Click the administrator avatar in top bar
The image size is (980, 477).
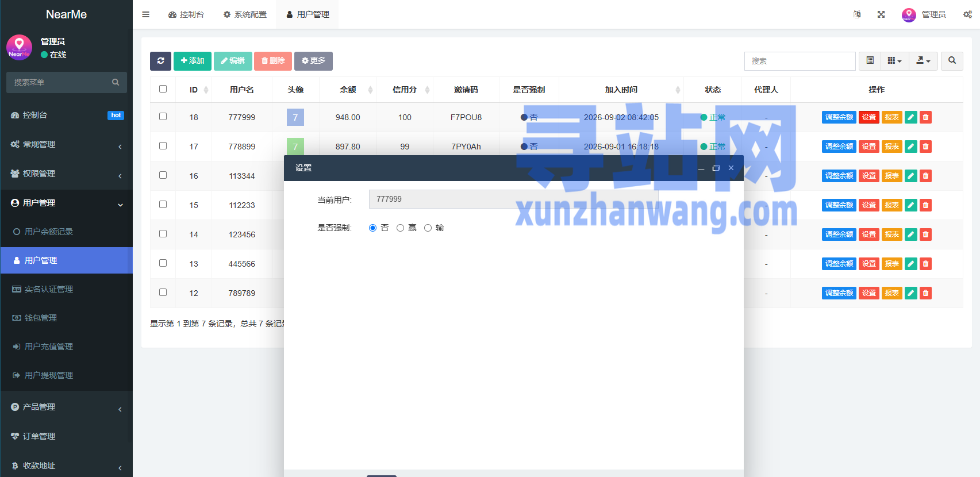(x=909, y=14)
